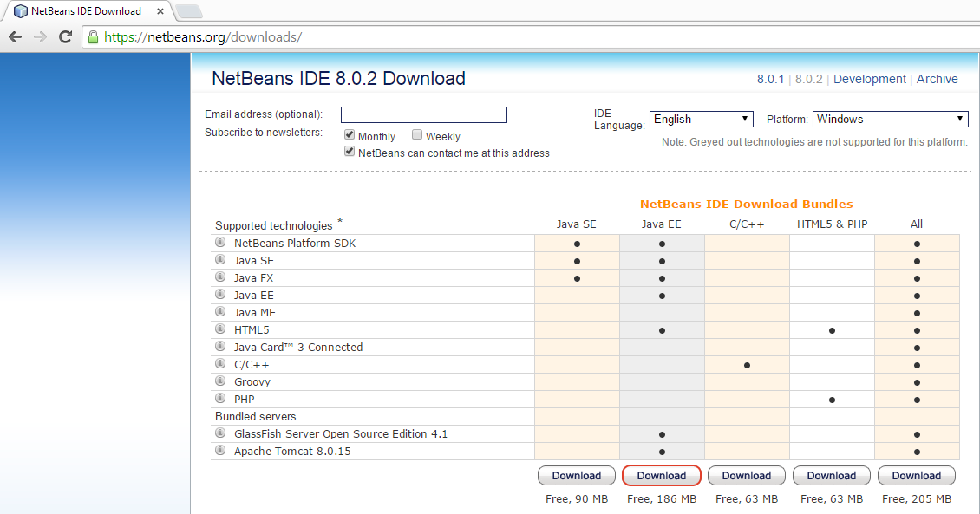This screenshot has height=514, width=980.
Task: Download the Java EE bundle
Action: (x=661, y=476)
